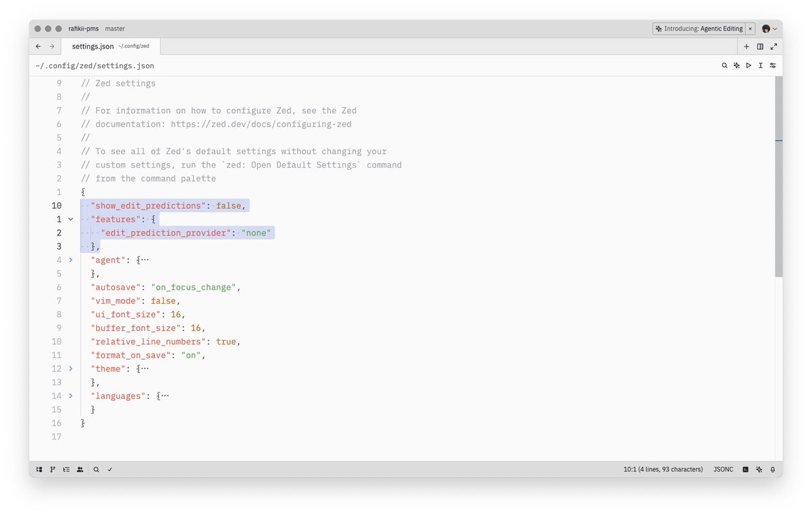Open rafikii-pms project switcher

click(83, 29)
